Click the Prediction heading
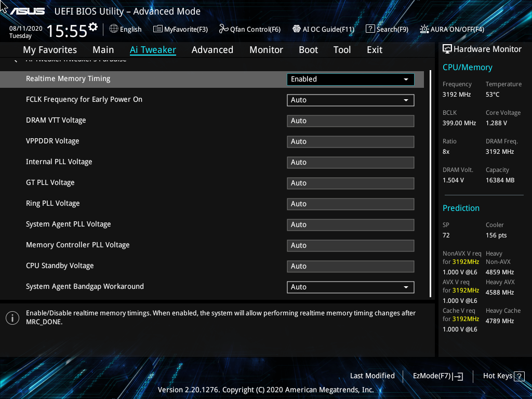The image size is (532, 399). point(461,208)
